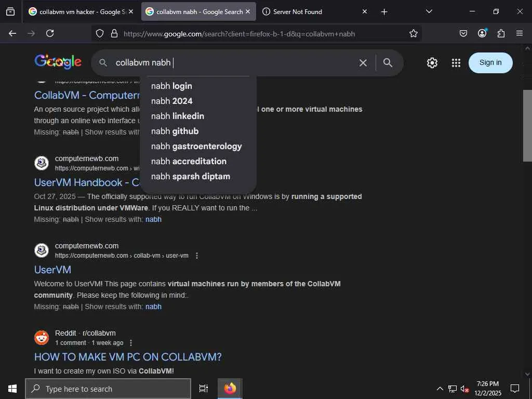Reload the current page
Screen dimensions: 532x399
coord(50,33)
